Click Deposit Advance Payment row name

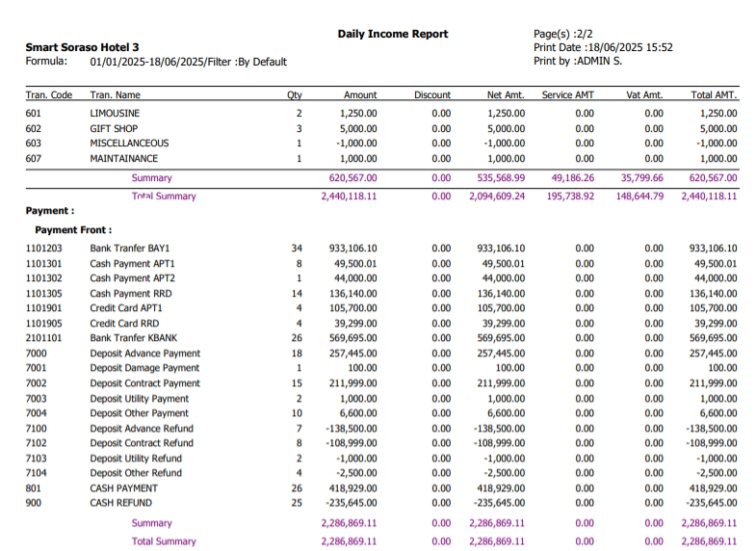[144, 354]
